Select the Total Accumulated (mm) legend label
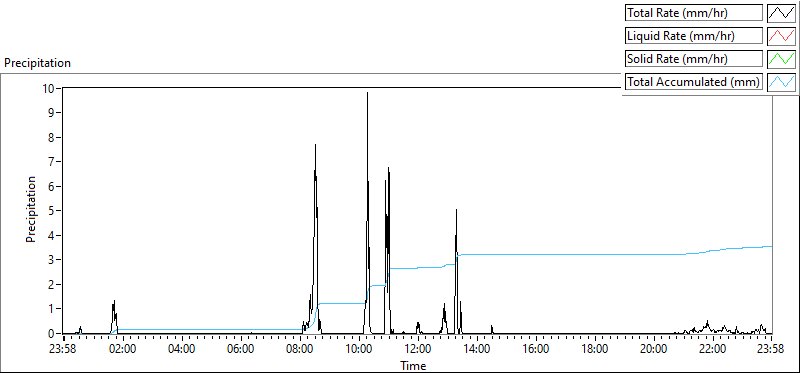Screen dimensions: 800x373 pyautogui.click(x=694, y=82)
